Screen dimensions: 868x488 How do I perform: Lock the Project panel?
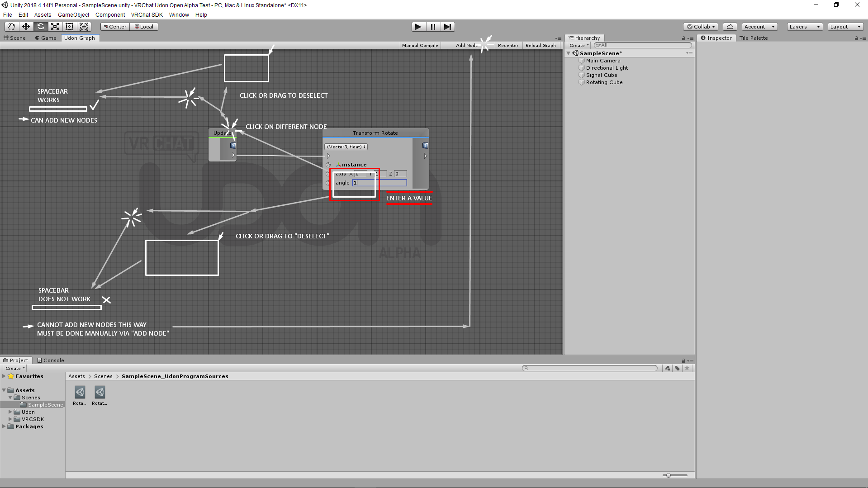coord(683,361)
